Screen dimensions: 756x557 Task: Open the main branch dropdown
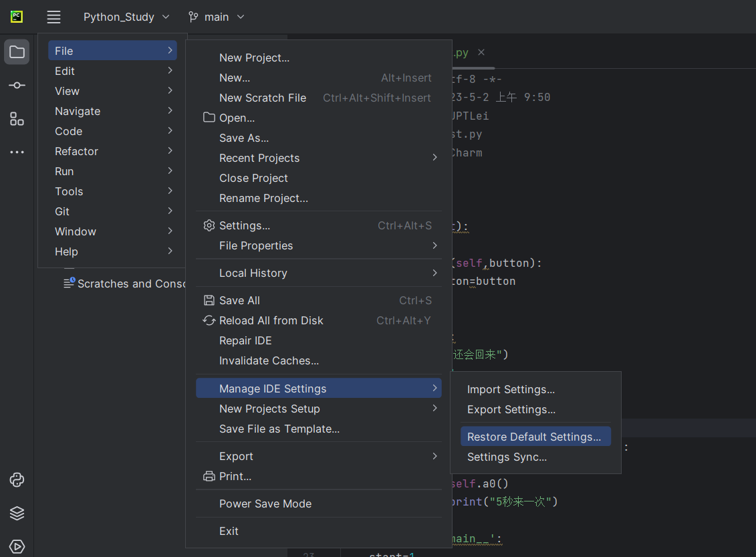click(217, 17)
